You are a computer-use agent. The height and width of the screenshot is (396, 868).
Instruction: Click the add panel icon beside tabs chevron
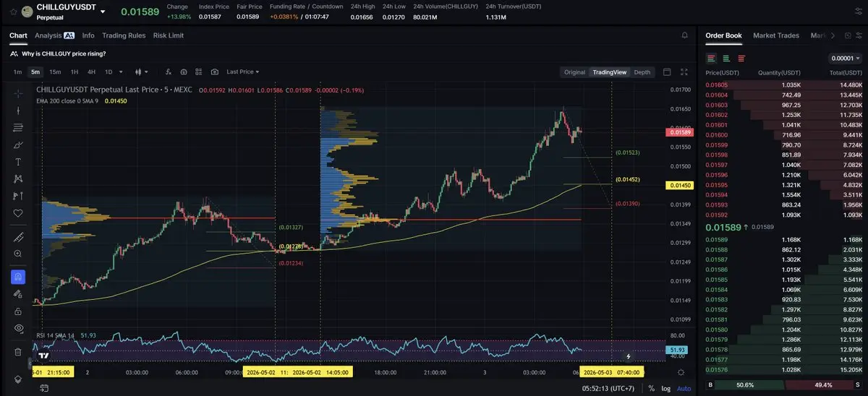click(x=846, y=35)
